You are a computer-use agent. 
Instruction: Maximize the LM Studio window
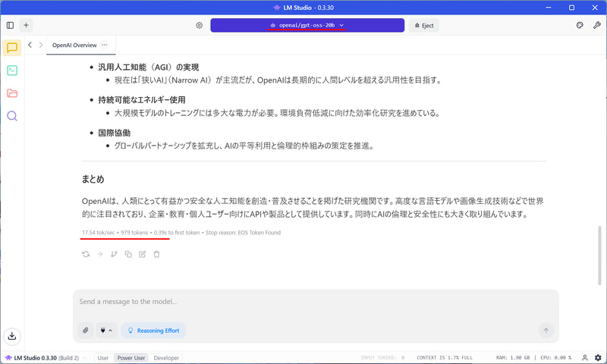click(x=571, y=8)
